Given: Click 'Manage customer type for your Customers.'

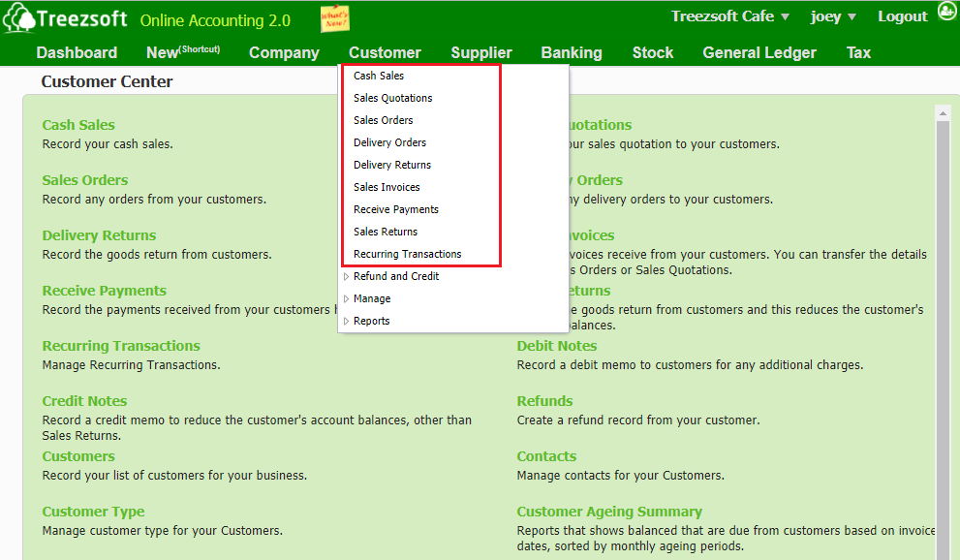Looking at the screenshot, I should tap(162, 531).
